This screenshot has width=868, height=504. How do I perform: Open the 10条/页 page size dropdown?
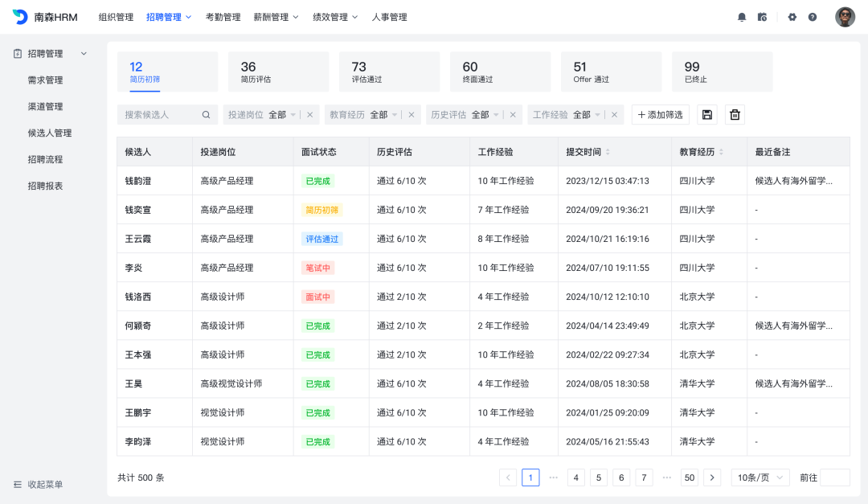759,477
